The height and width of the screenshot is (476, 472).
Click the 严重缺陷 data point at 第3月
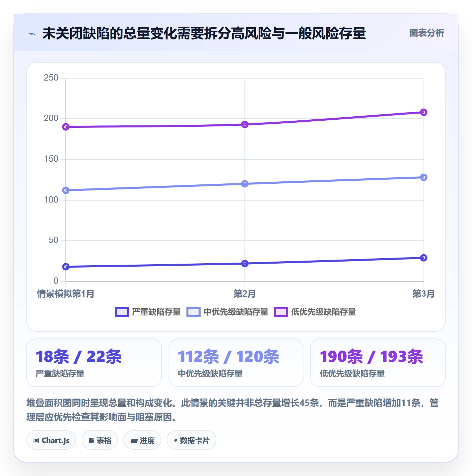point(424,258)
